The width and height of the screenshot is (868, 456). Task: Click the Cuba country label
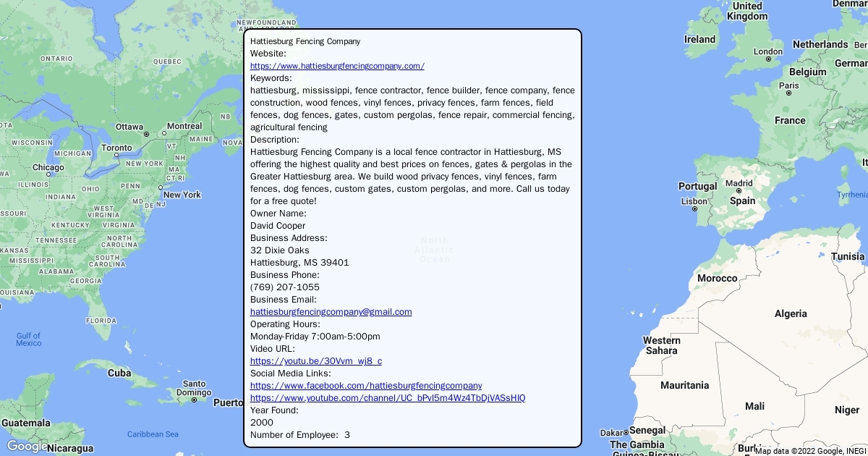click(x=119, y=373)
